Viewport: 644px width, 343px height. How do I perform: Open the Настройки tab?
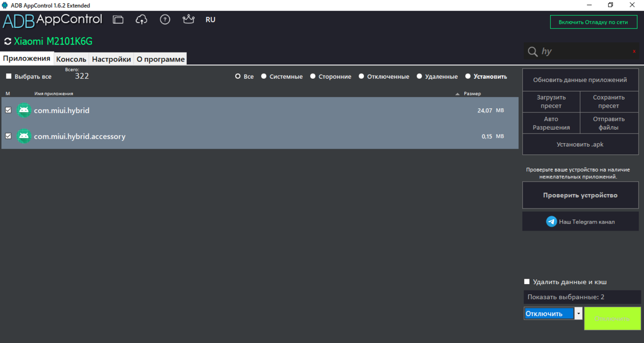click(111, 59)
